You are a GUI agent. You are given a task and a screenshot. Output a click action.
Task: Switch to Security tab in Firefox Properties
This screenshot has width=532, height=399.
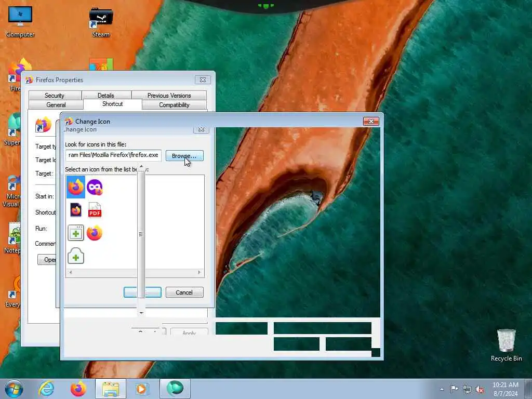pos(55,96)
